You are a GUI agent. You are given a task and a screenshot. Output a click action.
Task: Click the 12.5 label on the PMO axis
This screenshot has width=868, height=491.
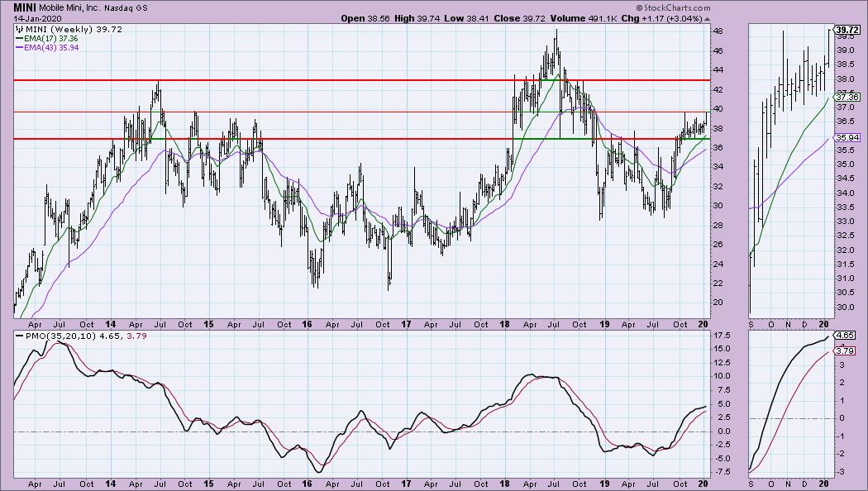coord(722,363)
